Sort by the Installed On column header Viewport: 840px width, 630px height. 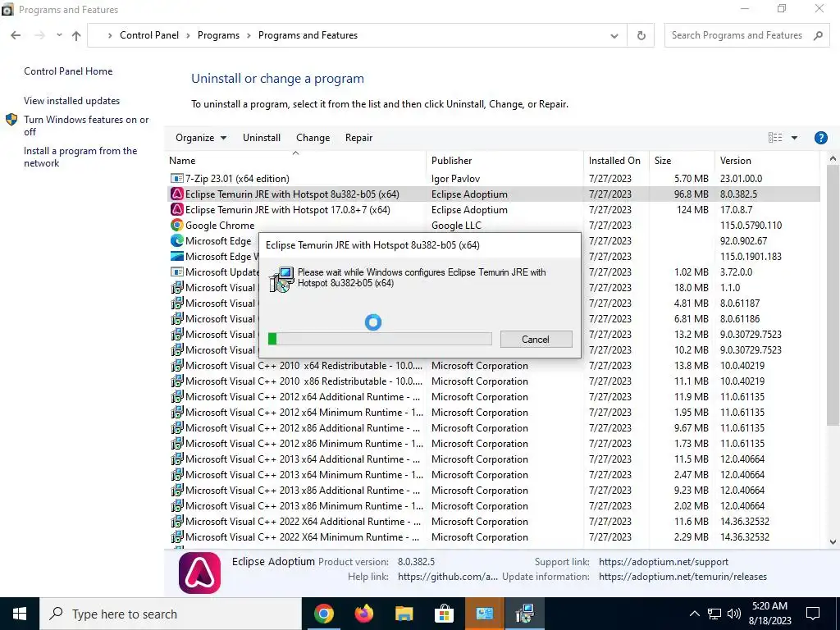617,161
